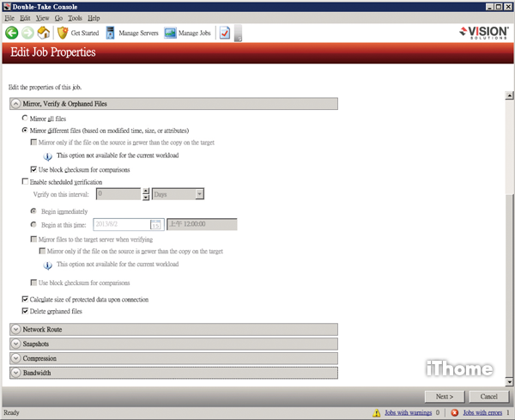
Task: Select the Mirror all files radio button
Action: (x=24, y=118)
